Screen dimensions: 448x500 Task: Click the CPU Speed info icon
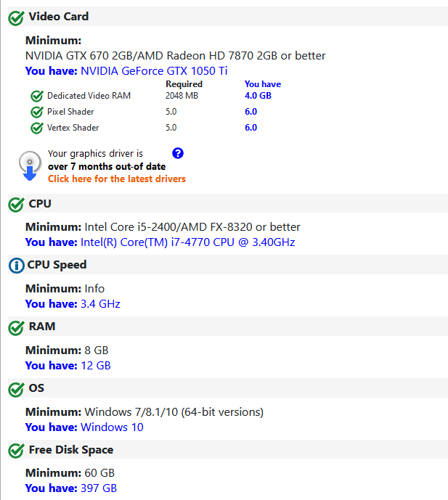(16, 266)
